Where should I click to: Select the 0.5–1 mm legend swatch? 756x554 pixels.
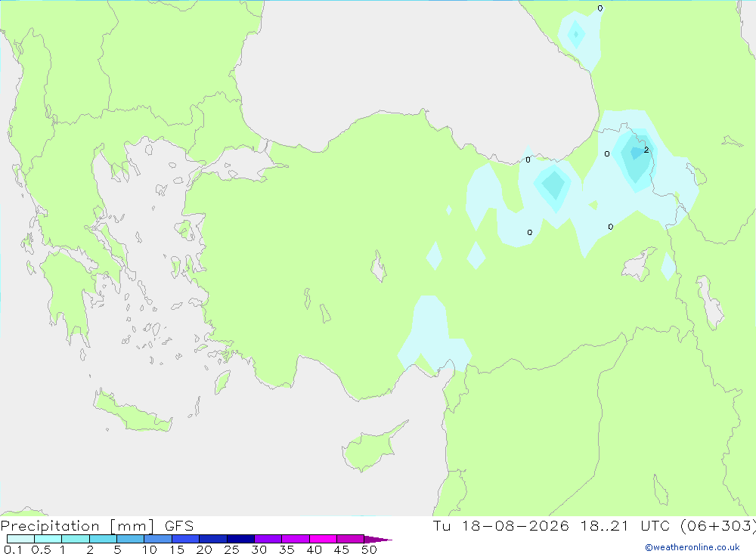point(48,539)
